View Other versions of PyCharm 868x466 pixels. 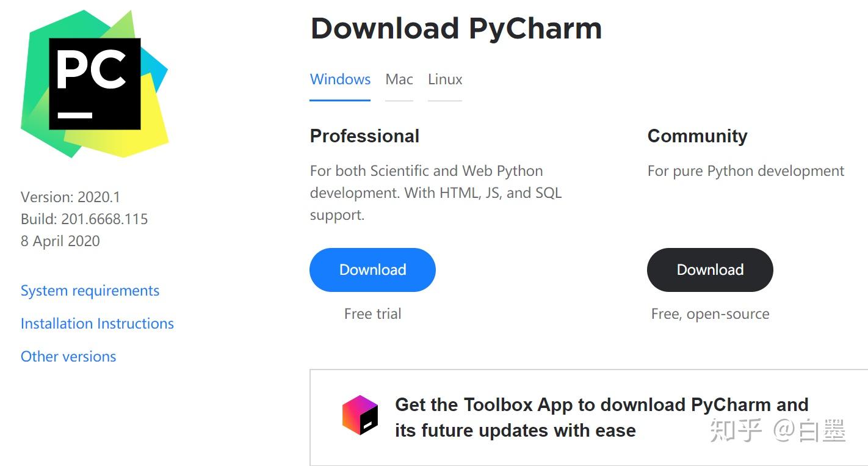coord(68,356)
